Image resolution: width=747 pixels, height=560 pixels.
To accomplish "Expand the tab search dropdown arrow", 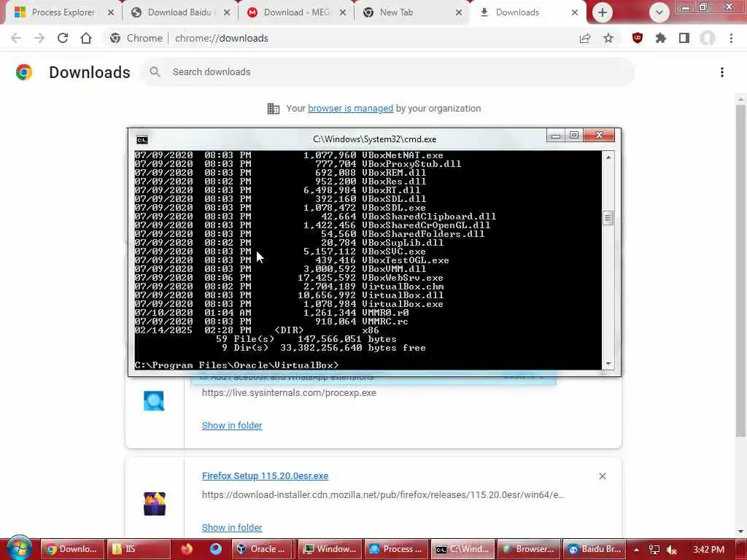I will click(659, 12).
